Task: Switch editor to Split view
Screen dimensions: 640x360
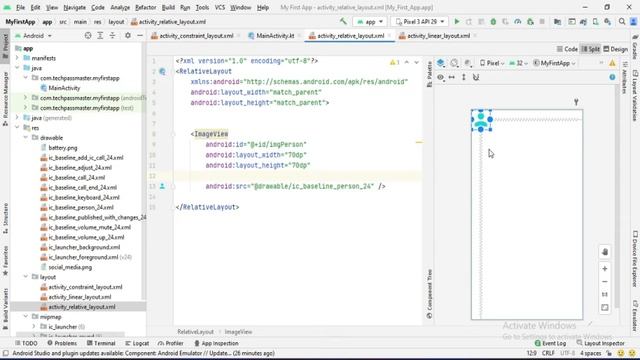Action: (x=590, y=49)
